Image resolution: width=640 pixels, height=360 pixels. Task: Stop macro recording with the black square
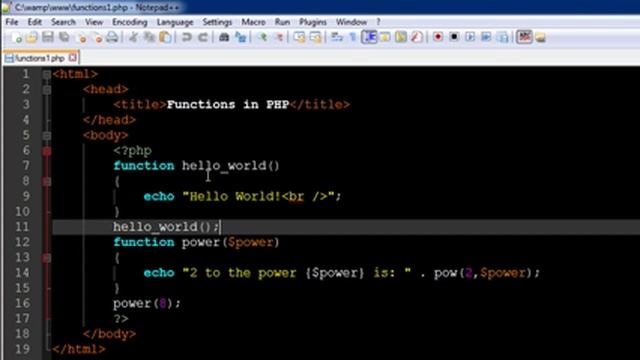point(454,37)
